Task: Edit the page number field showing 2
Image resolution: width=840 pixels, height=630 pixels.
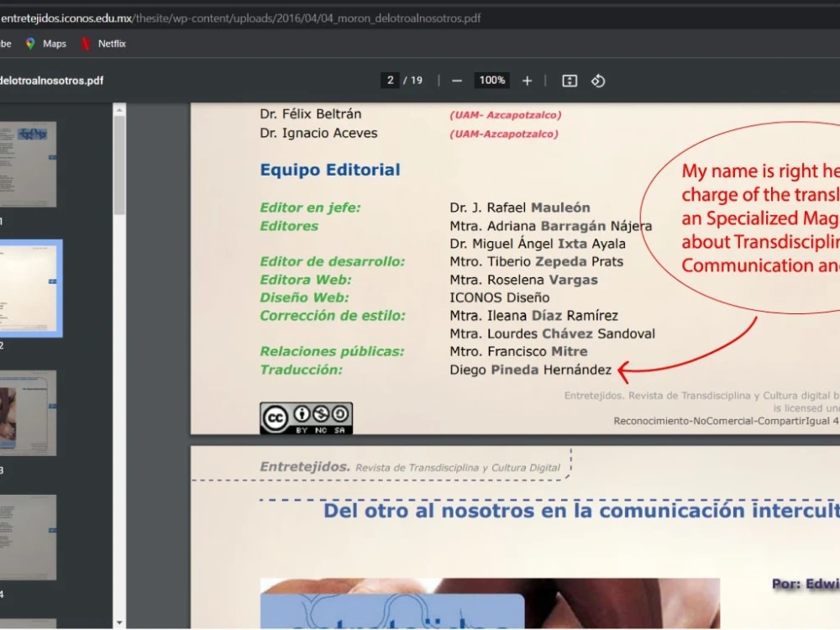Action: pyautogui.click(x=390, y=81)
